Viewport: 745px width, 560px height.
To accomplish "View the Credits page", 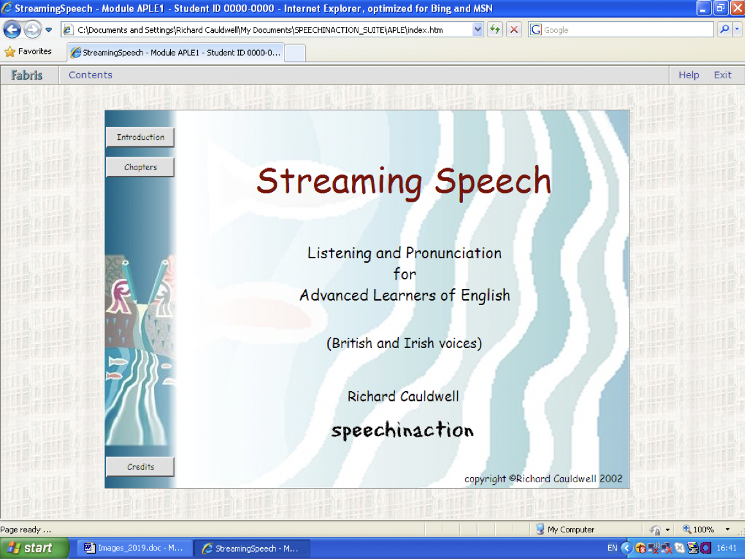I will 140,467.
